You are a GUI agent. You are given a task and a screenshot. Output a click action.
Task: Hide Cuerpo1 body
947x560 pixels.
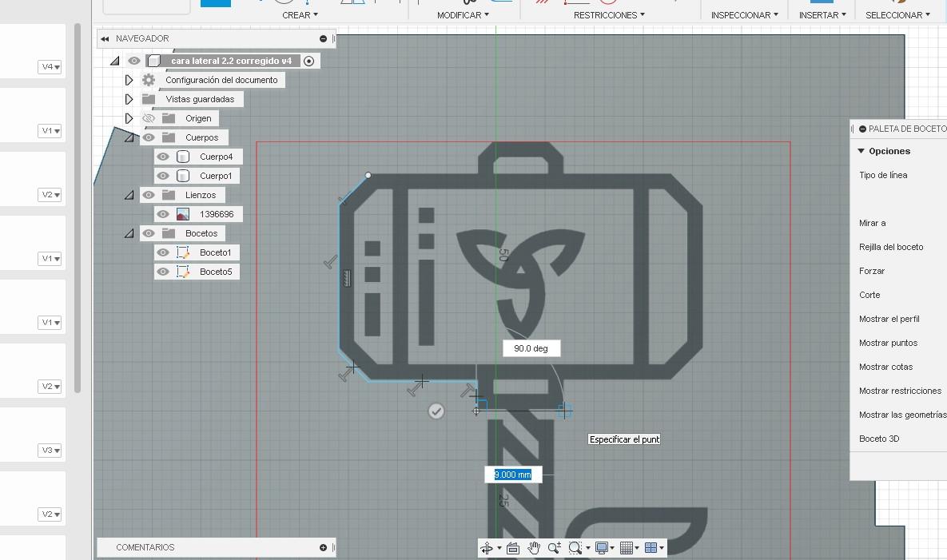pos(163,176)
